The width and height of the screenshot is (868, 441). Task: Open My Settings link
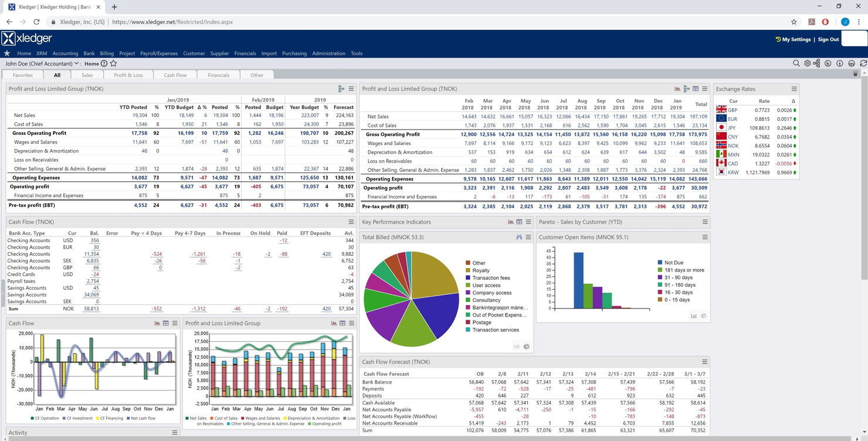click(x=795, y=39)
